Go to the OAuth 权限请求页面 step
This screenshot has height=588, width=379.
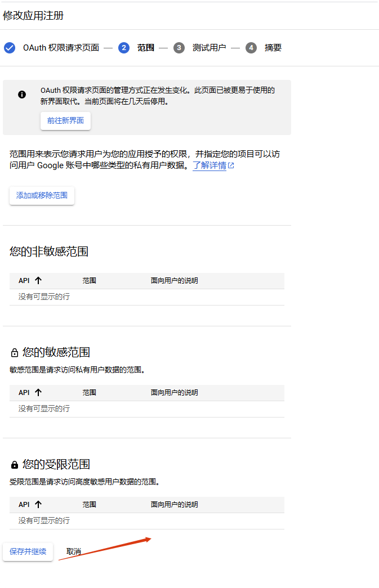(61, 48)
